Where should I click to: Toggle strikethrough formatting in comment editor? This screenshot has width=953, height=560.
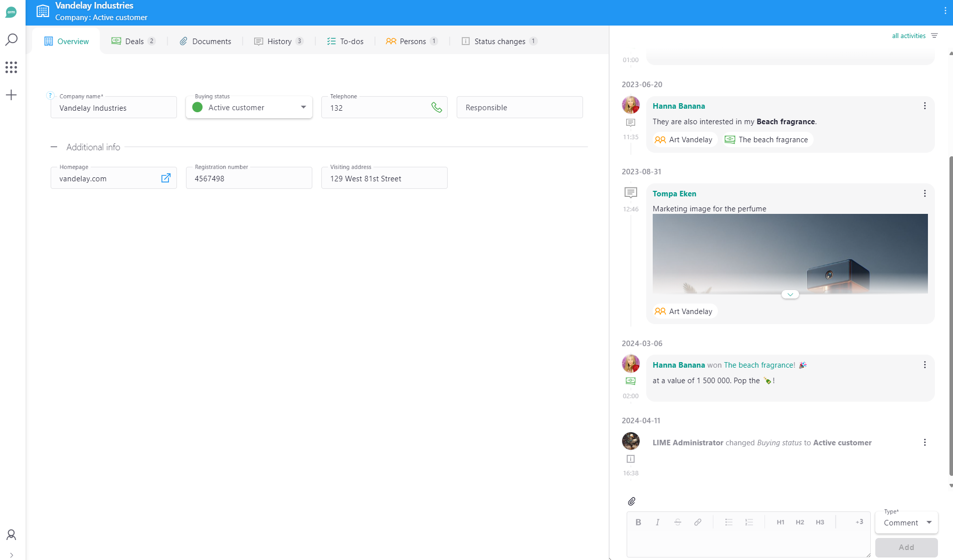[677, 522]
